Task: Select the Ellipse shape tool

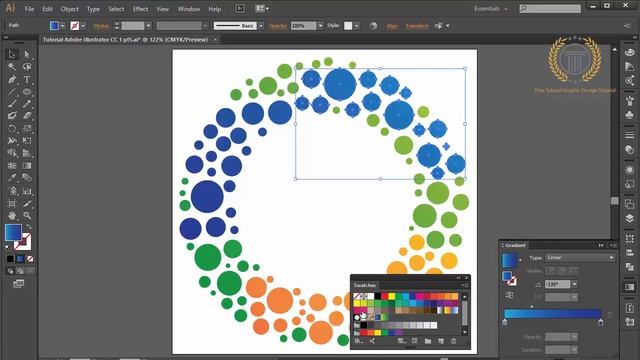Action: [27, 92]
